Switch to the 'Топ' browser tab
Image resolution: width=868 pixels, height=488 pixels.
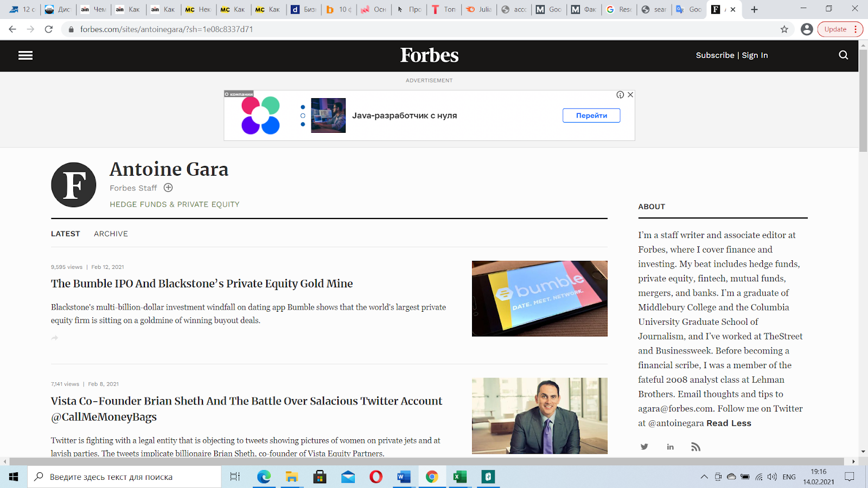point(444,9)
